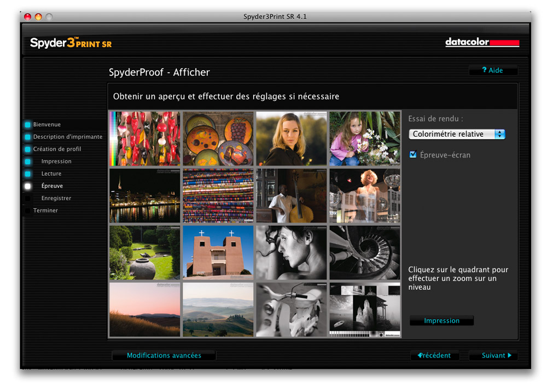Screen dimensions: 547x392
Task: Click the Spyder3Print SR logo
Action: coord(71,43)
